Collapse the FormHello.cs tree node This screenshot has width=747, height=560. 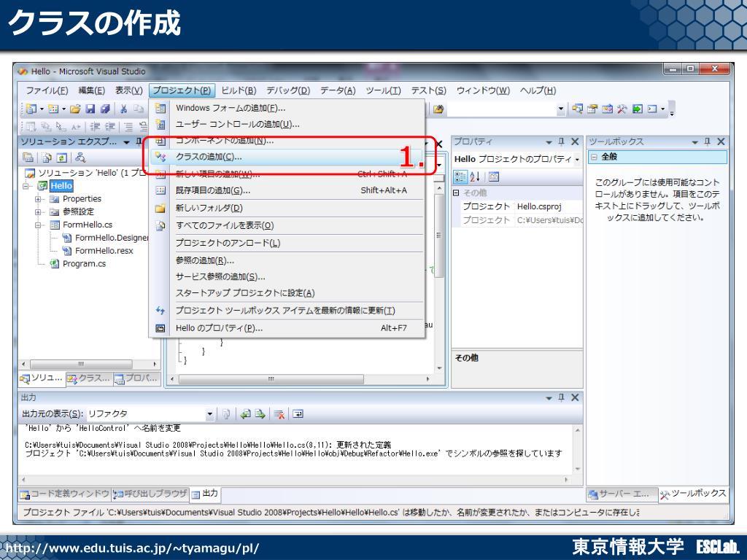pyautogui.click(x=38, y=225)
